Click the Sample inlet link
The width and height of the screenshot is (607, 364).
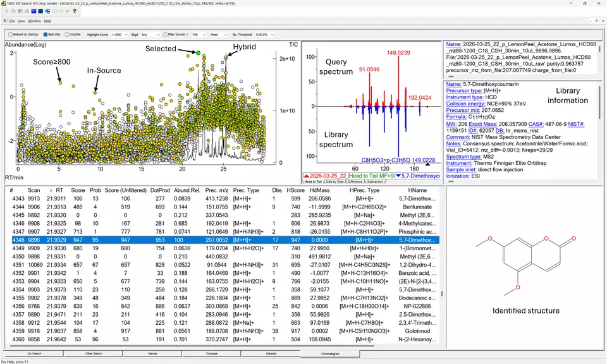click(461, 169)
